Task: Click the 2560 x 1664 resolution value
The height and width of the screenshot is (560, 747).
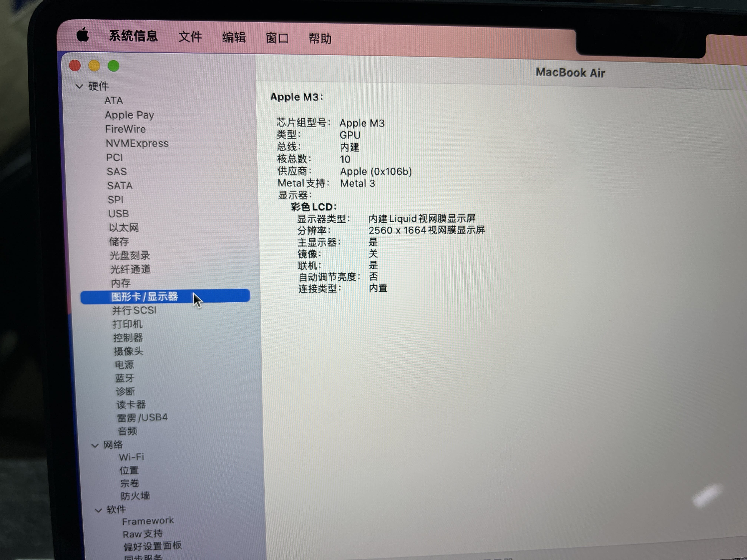Action: pos(426,230)
